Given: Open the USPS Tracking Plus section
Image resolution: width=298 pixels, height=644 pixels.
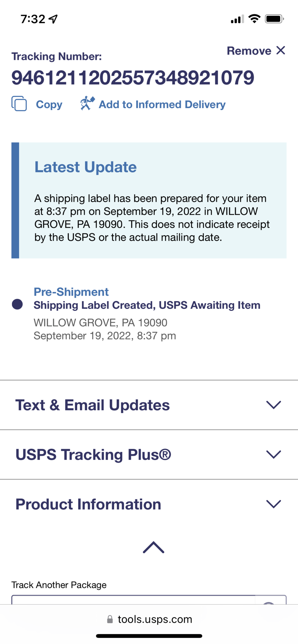Looking at the screenshot, I should tap(93, 455).
